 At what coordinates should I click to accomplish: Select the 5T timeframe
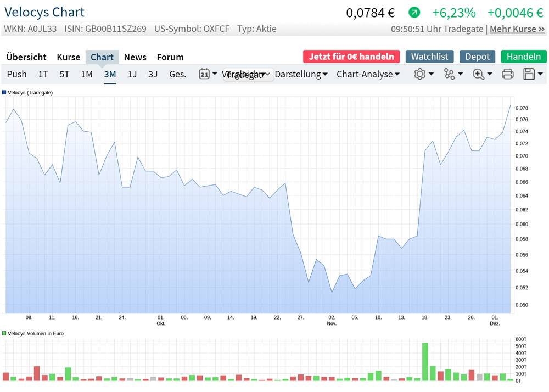pyautogui.click(x=64, y=74)
